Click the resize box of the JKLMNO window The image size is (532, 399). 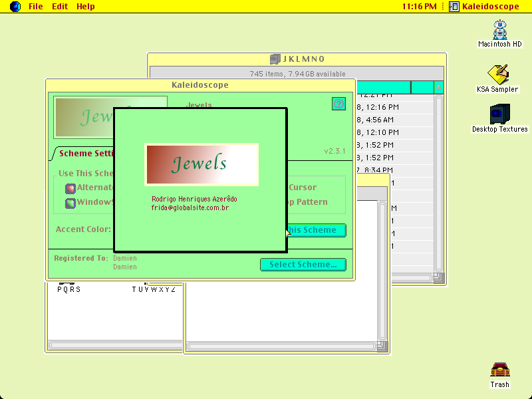click(x=439, y=278)
